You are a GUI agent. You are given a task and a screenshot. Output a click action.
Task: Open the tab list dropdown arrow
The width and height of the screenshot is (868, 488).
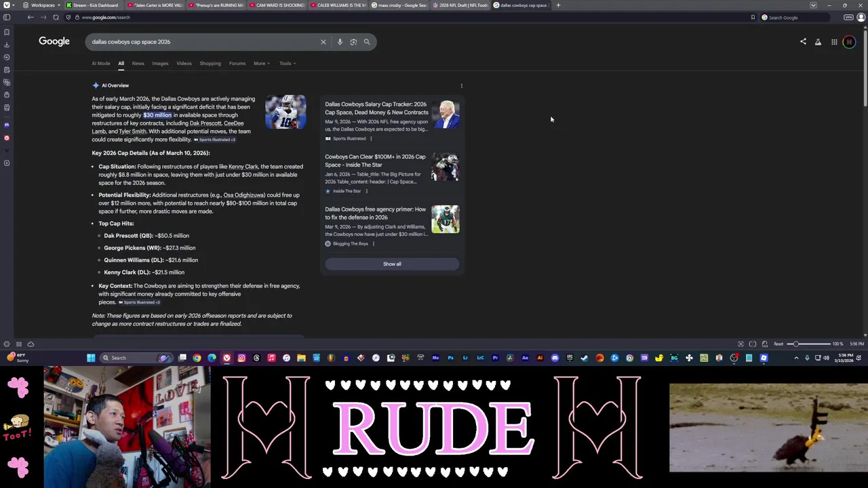812,5
